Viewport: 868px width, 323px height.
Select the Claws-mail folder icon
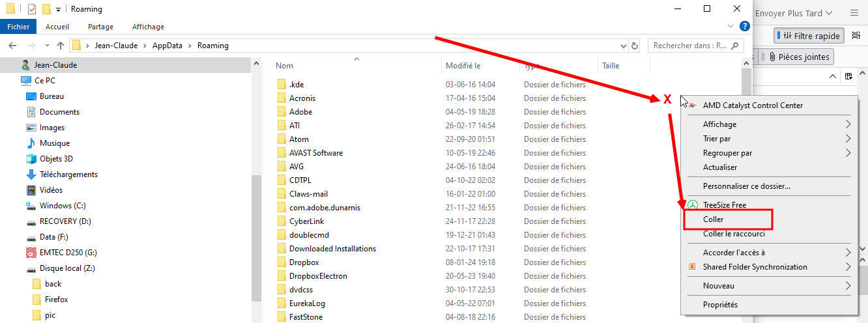282,194
